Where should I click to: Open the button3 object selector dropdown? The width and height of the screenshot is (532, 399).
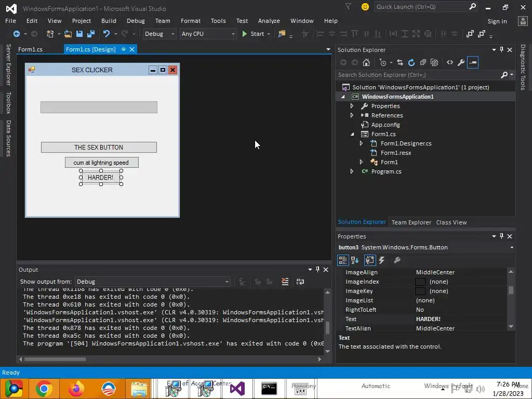[512, 247]
